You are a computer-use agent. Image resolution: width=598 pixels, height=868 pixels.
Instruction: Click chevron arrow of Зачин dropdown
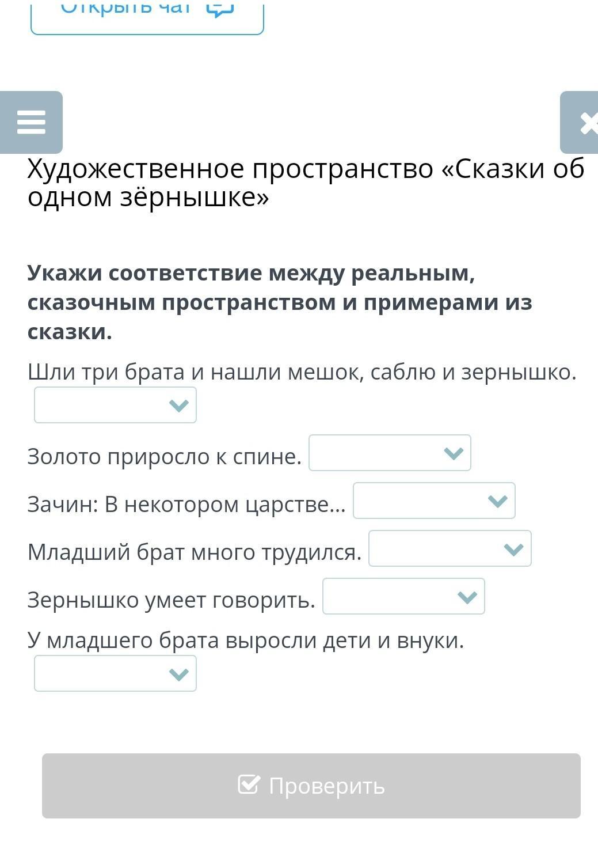498,501
